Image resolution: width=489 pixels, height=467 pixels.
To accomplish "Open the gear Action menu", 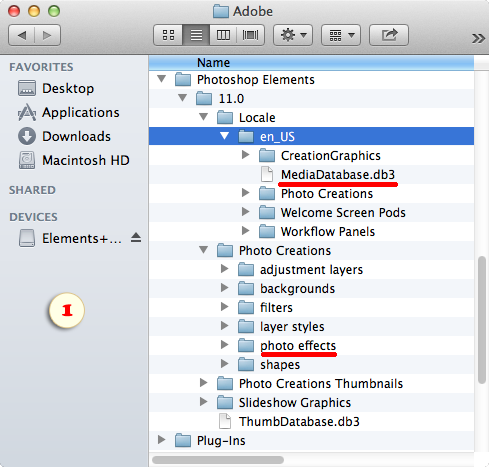I will coord(293,35).
